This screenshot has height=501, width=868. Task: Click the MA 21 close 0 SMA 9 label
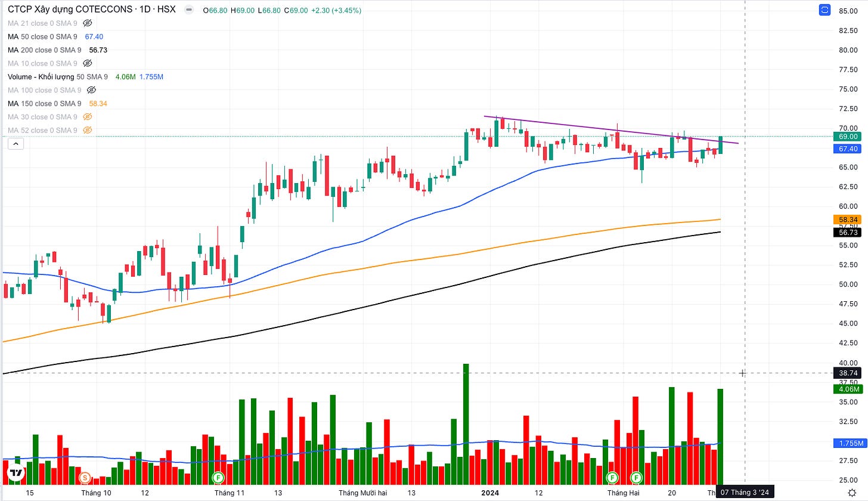(x=42, y=23)
